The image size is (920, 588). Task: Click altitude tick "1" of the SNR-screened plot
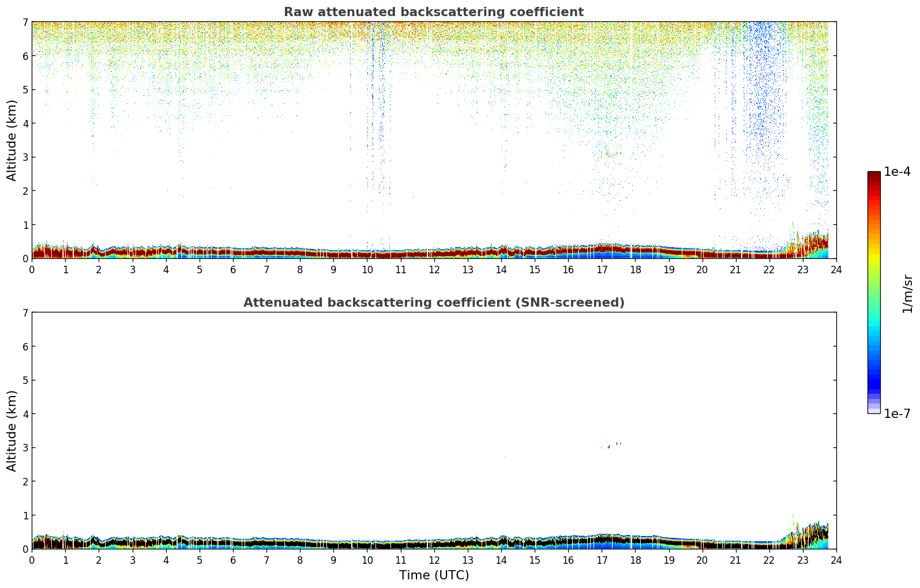point(25,515)
